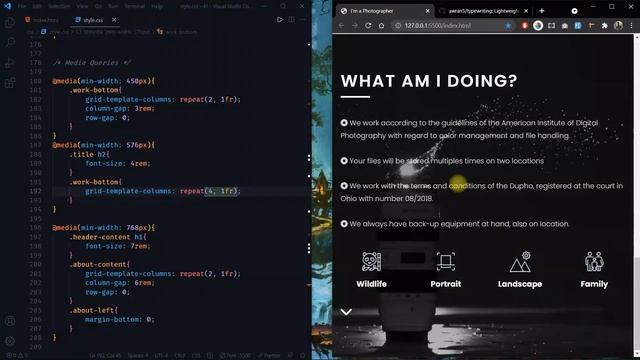This screenshot has width=640, height=360.
Task: Click the 'repeat(4, 1fr)' value on line 192
Action: tap(208, 191)
